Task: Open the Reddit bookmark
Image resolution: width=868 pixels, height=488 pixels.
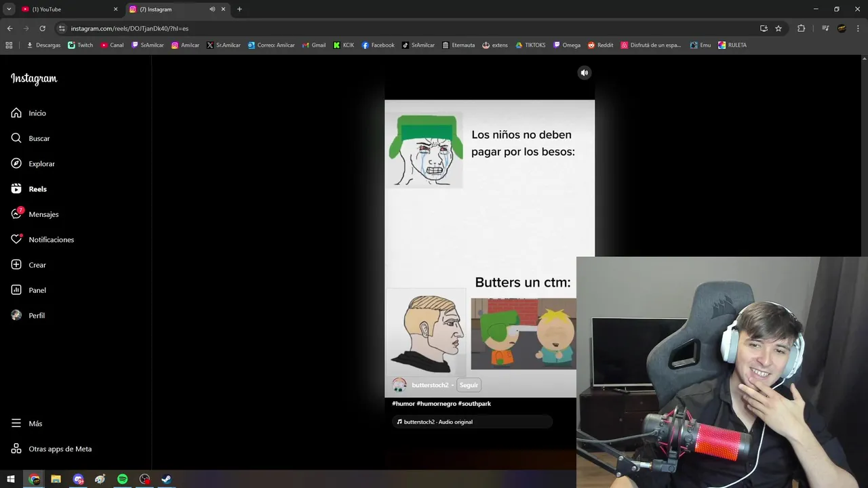Action: (x=600, y=45)
